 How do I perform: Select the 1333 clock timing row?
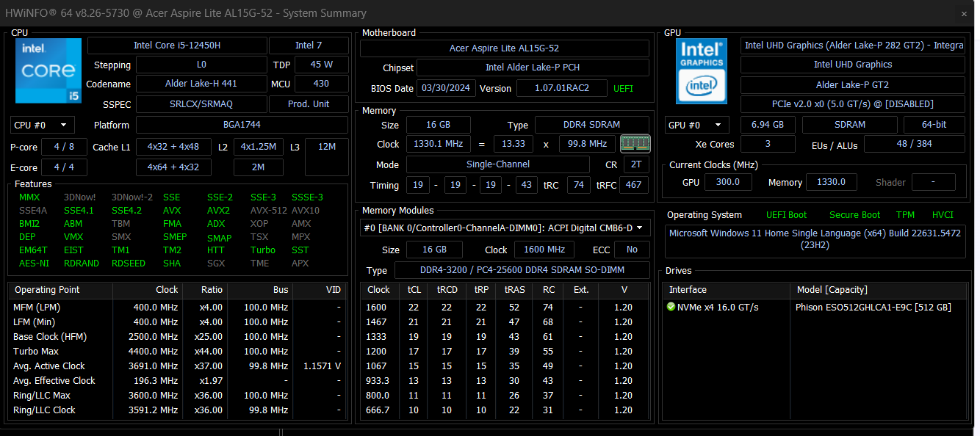pyautogui.click(x=505, y=337)
